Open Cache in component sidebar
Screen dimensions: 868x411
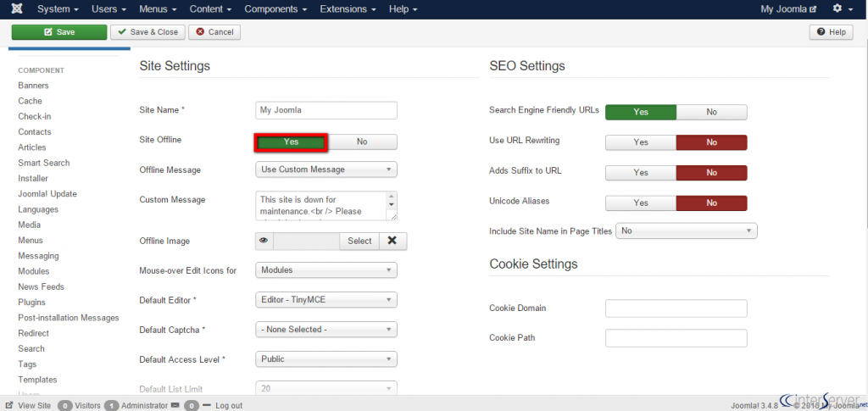point(30,101)
